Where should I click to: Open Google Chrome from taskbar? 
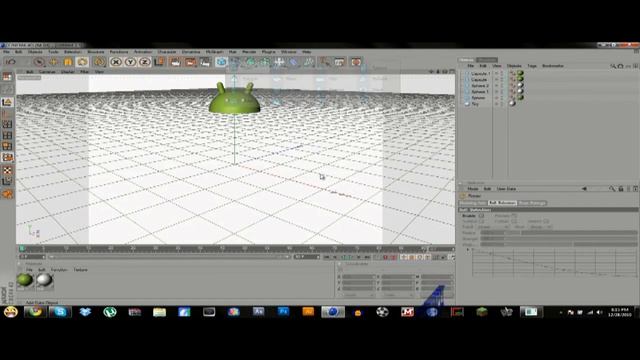coord(35,312)
